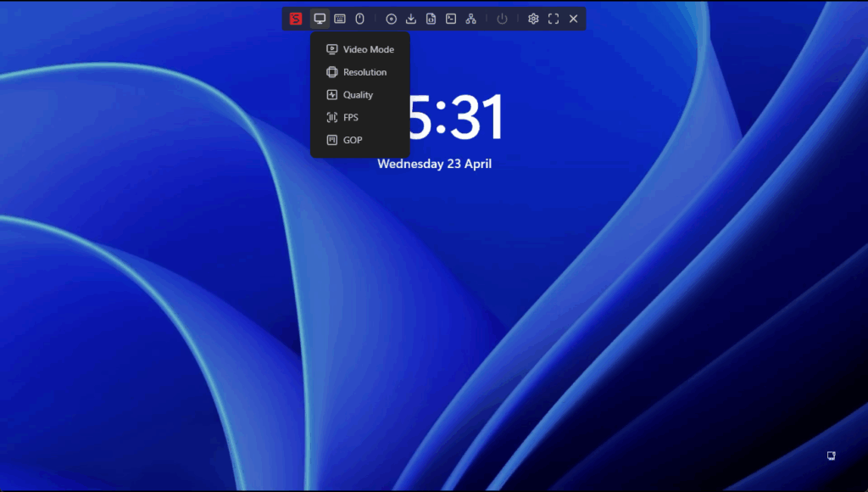Open the network Wake-on-LAN icon
The image size is (868, 492).
point(471,19)
